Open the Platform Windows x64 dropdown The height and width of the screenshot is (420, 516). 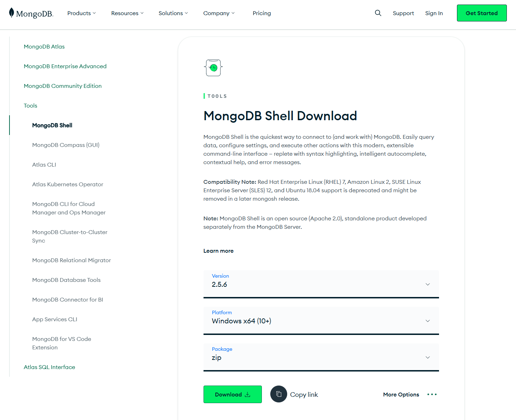tap(321, 321)
